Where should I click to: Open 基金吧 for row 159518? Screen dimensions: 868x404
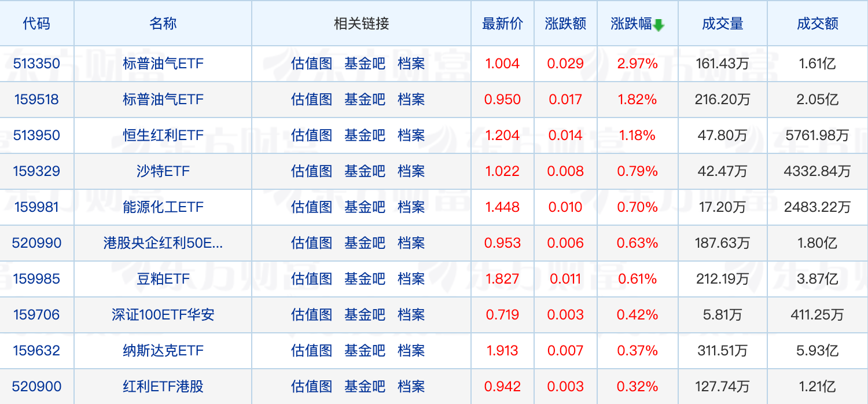pyautogui.click(x=365, y=100)
